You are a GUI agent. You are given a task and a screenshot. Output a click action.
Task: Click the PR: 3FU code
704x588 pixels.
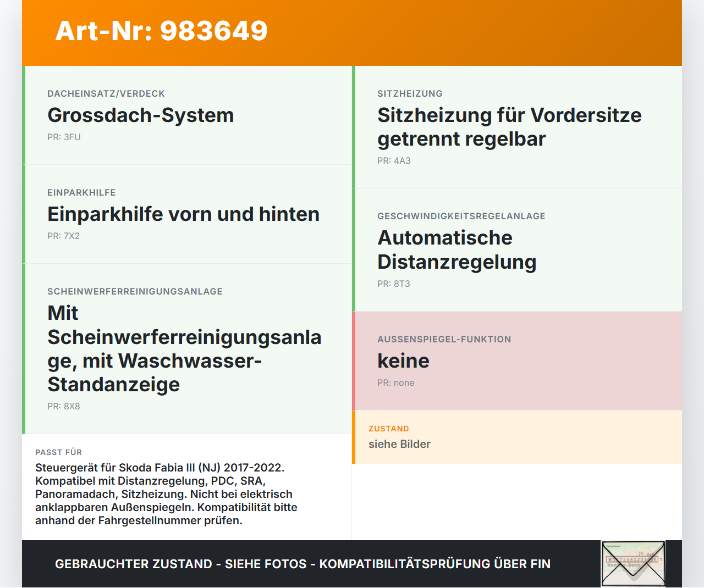[x=64, y=137]
